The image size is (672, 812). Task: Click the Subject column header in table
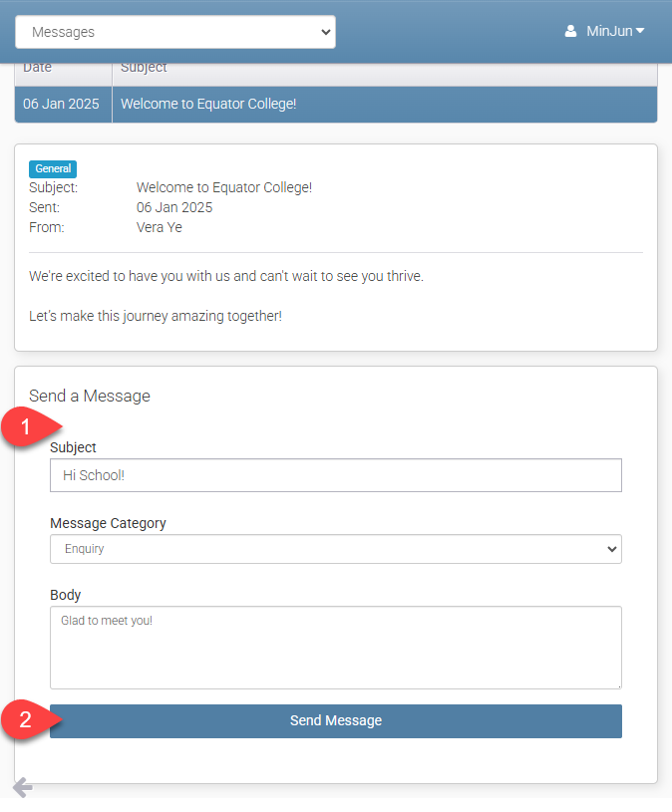145,69
